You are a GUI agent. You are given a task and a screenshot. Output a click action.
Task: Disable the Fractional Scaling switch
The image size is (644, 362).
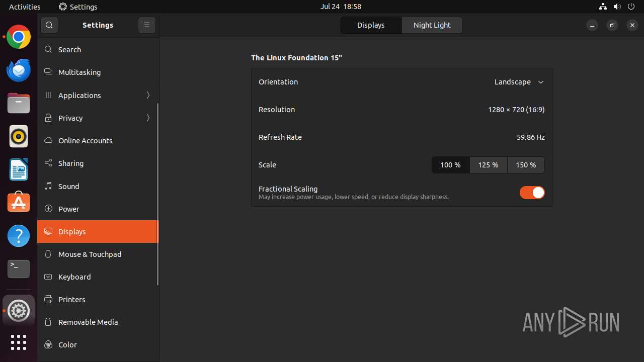pos(532,193)
